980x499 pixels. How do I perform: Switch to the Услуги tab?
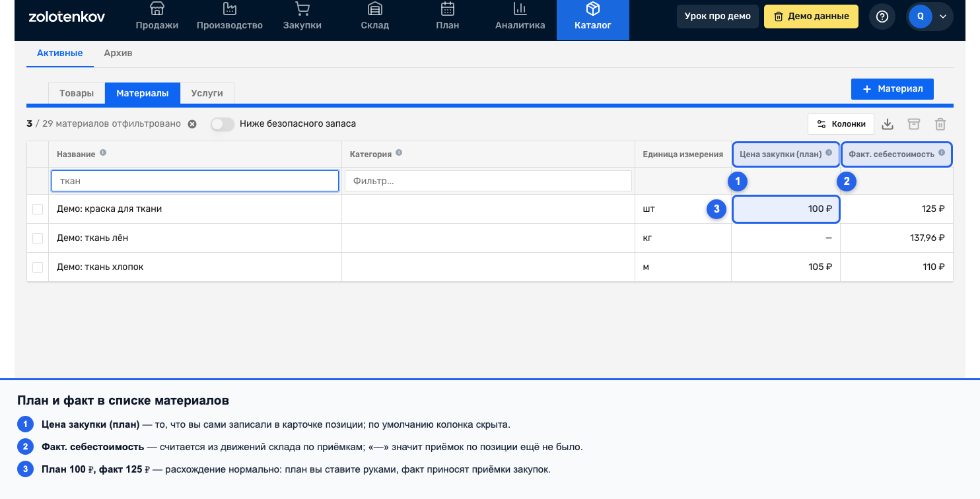coord(207,93)
